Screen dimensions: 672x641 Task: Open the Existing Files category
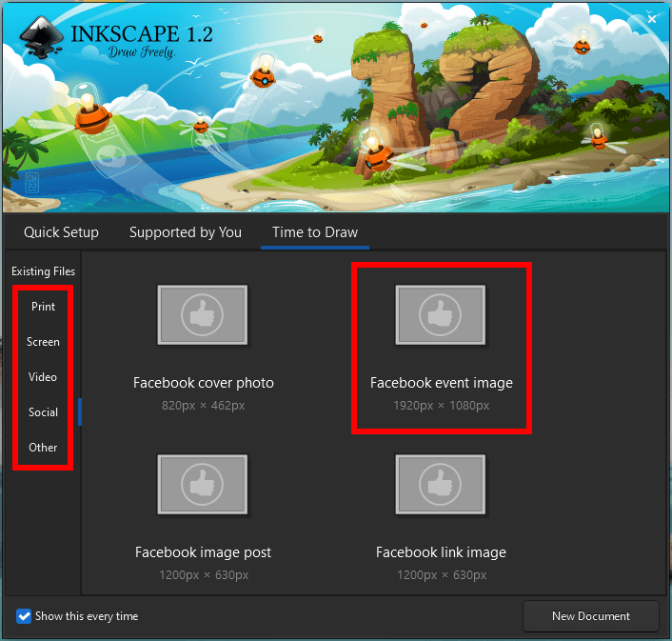[x=43, y=271]
